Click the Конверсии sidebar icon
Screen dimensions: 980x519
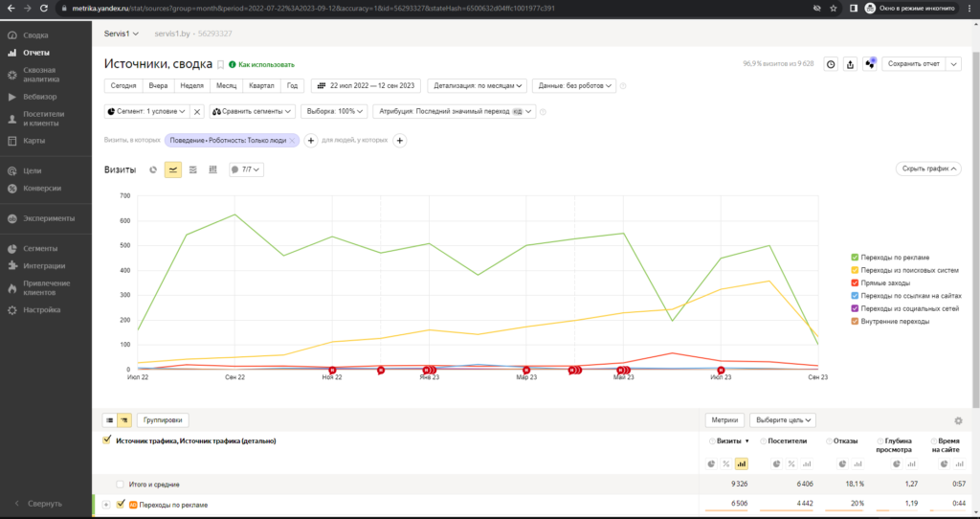(11, 189)
